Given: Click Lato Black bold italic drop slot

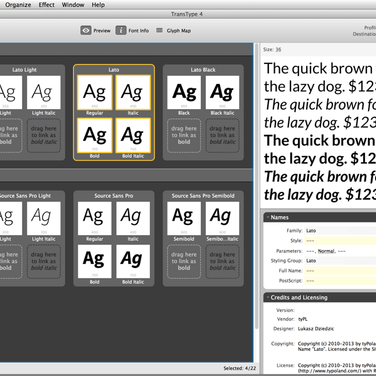Looking at the screenshot, I should coord(222,135).
